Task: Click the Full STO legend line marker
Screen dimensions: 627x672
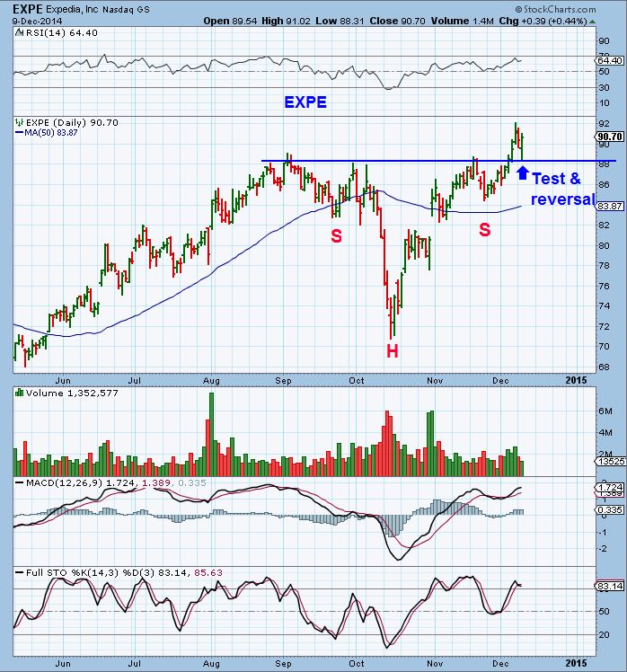Action: click(19, 572)
